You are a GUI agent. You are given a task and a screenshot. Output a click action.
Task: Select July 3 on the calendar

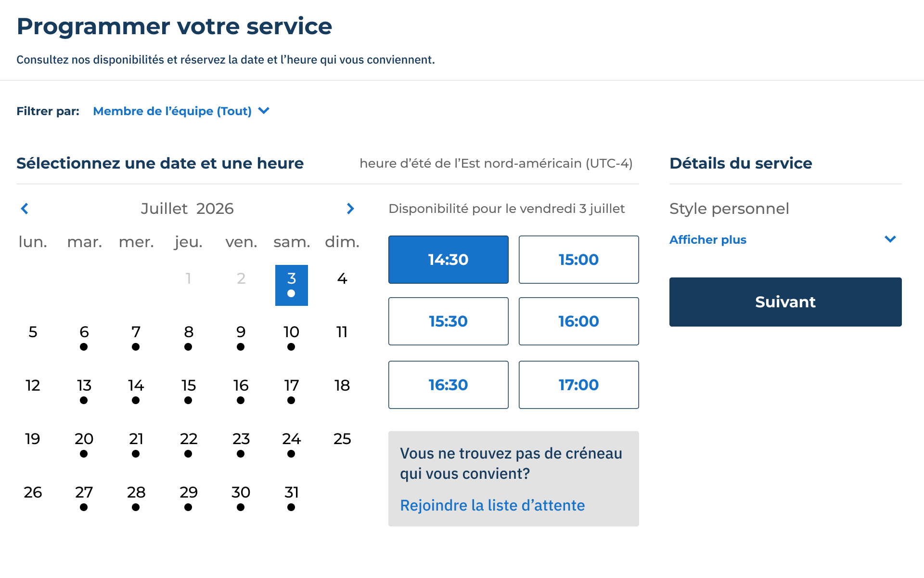click(291, 285)
